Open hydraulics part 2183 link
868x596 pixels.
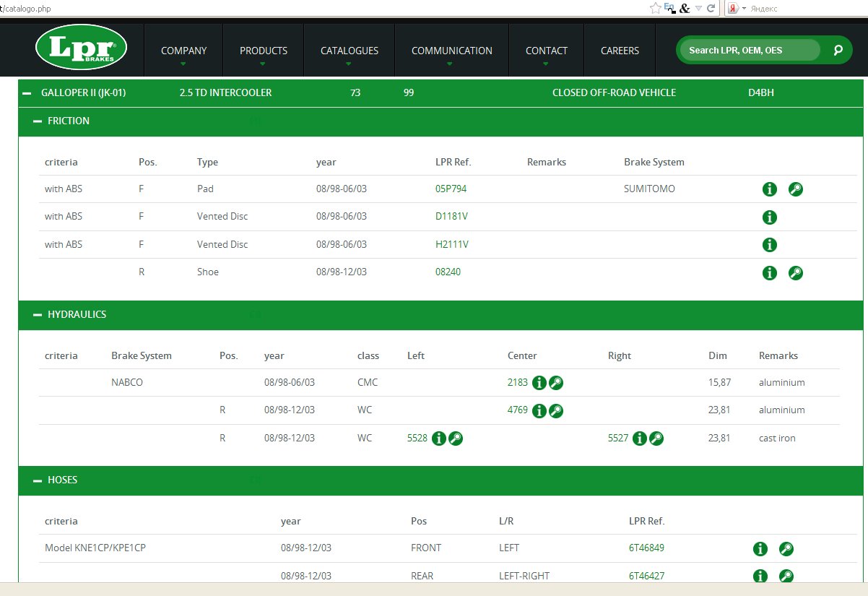coord(518,382)
